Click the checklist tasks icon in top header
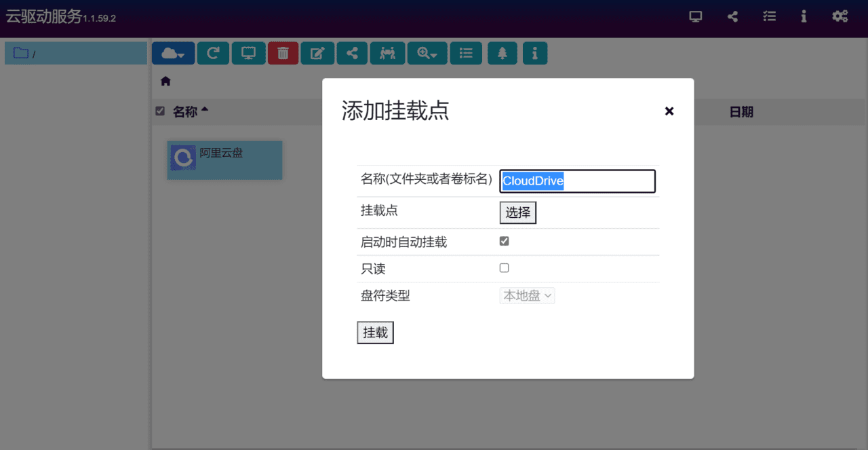868x450 pixels. (769, 17)
